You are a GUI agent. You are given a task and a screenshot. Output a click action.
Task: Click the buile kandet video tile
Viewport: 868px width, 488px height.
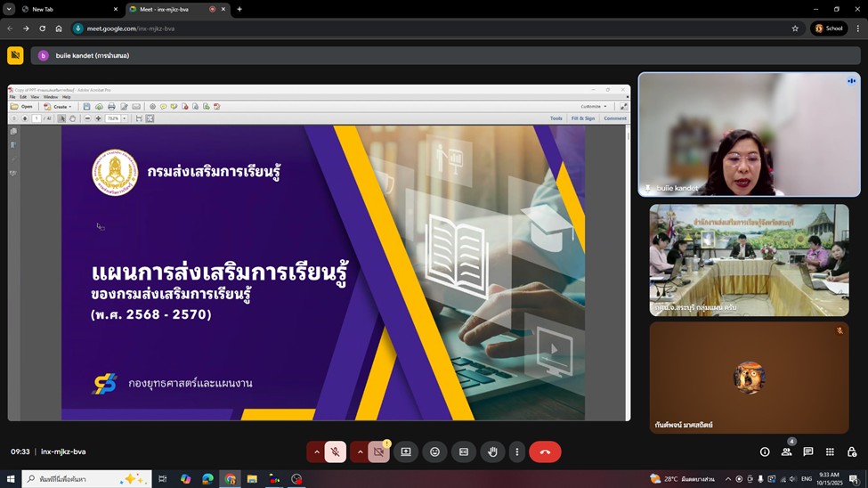tap(749, 134)
